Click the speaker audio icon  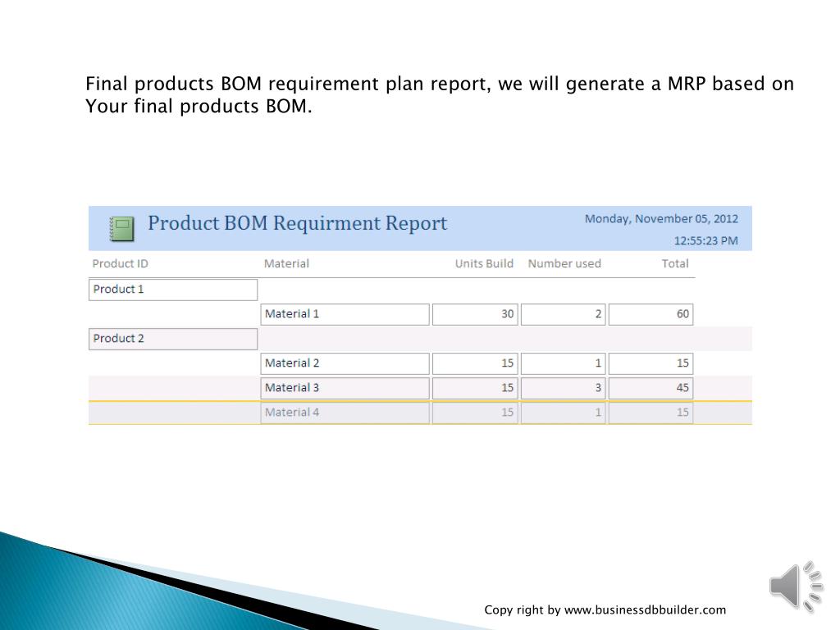click(796, 586)
